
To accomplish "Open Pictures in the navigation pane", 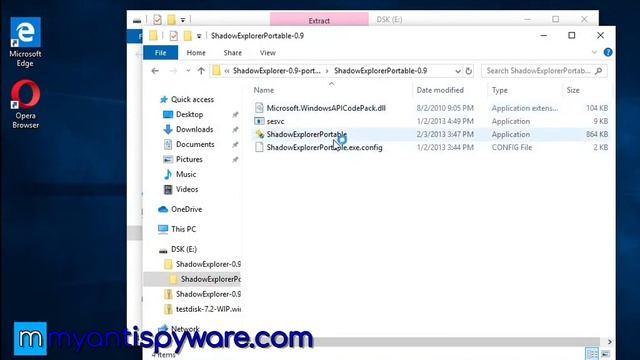I will coord(189,159).
